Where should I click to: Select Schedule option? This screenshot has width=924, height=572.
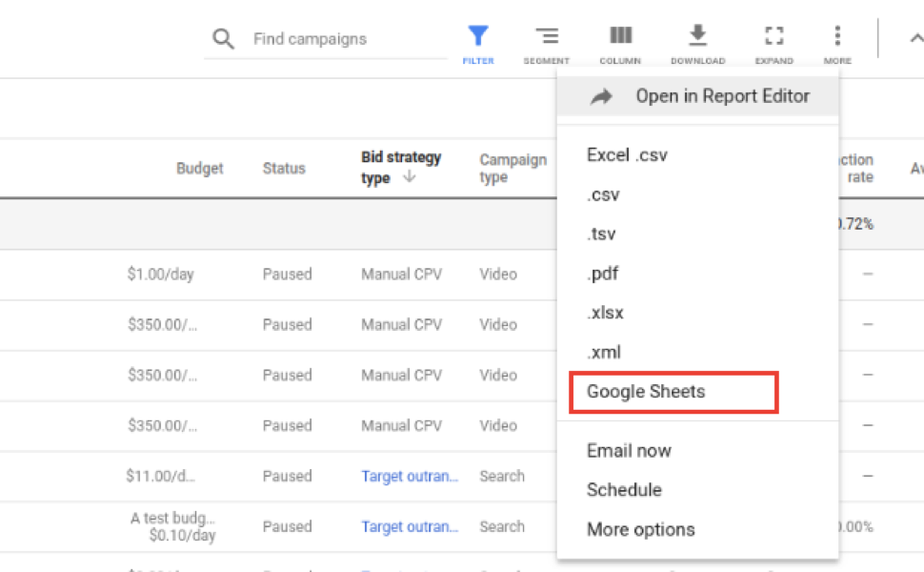coord(624,490)
